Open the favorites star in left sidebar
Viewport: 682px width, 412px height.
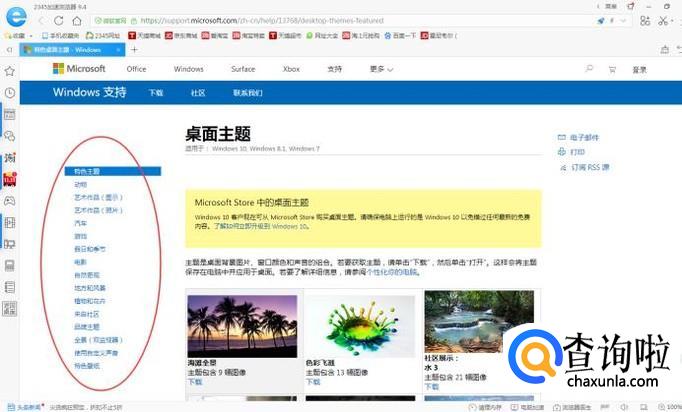(x=10, y=71)
